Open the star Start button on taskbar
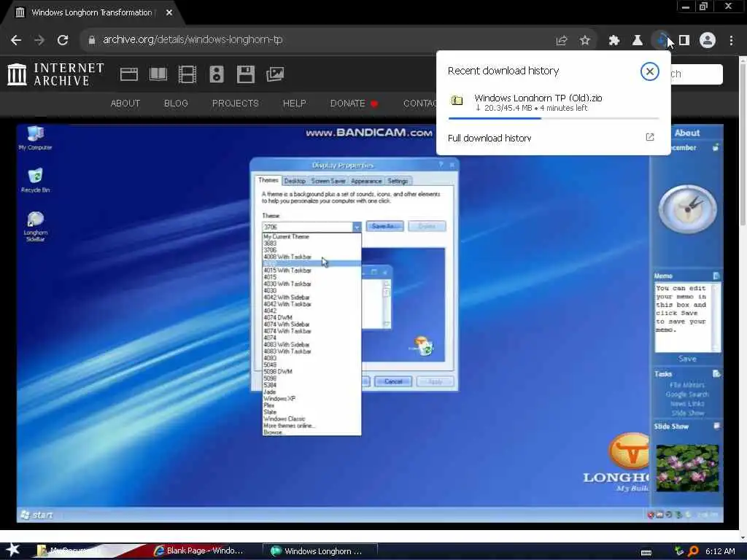Image resolution: width=747 pixels, height=560 pixels. pyautogui.click(x=13, y=551)
